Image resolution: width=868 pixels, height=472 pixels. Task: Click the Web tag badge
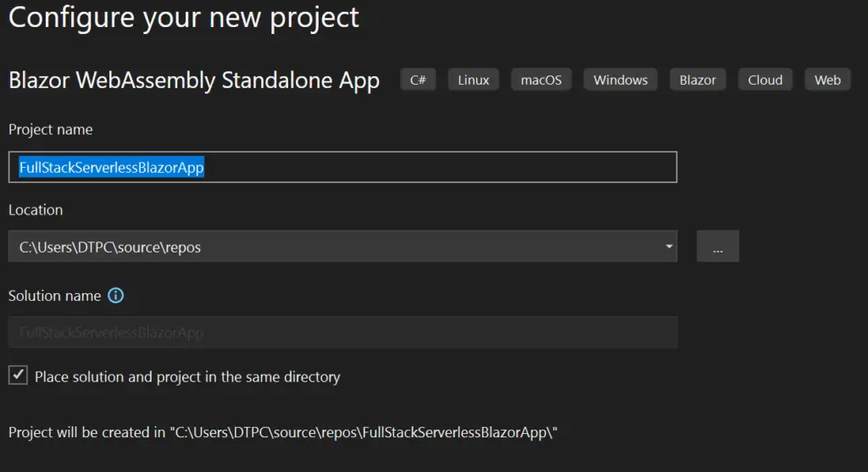point(827,80)
